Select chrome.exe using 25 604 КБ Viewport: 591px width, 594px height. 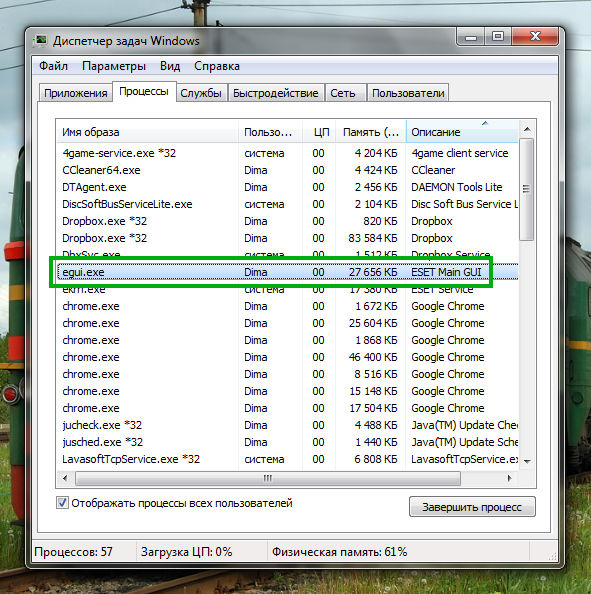pyautogui.click(x=287, y=323)
